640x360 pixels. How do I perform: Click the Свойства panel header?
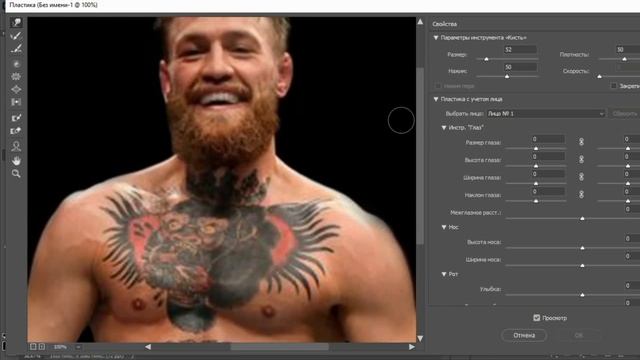click(x=445, y=24)
